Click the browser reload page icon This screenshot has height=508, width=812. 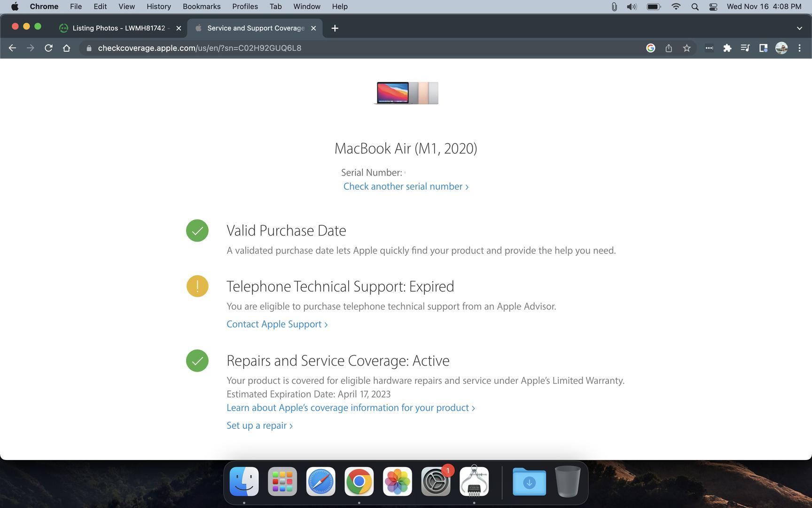(x=48, y=48)
